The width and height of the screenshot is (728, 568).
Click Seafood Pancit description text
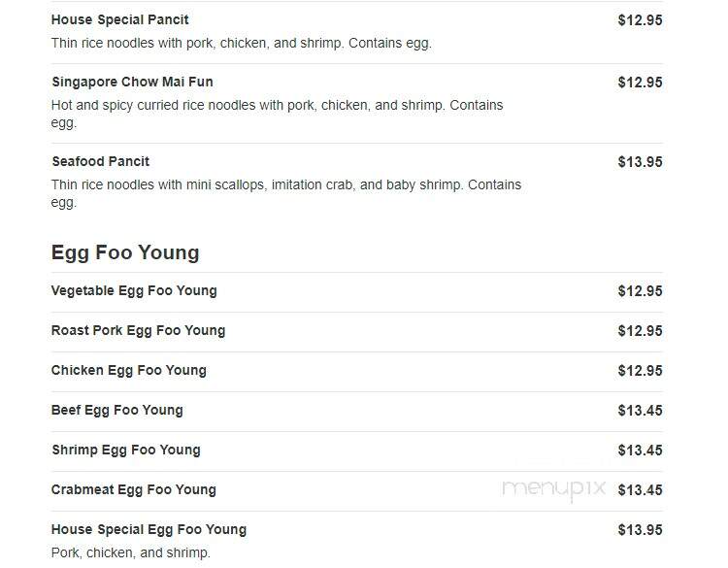pyautogui.click(x=286, y=193)
